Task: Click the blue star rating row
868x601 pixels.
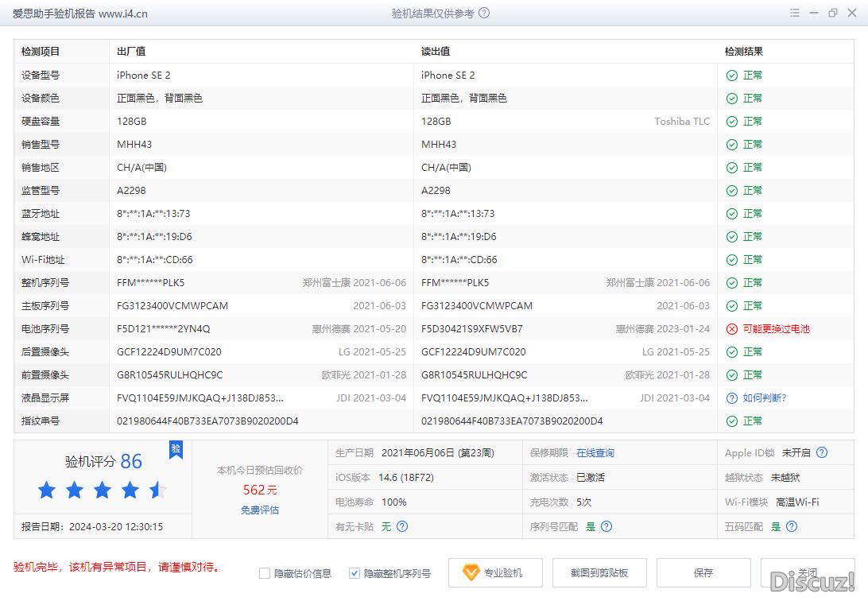Action: (x=103, y=490)
